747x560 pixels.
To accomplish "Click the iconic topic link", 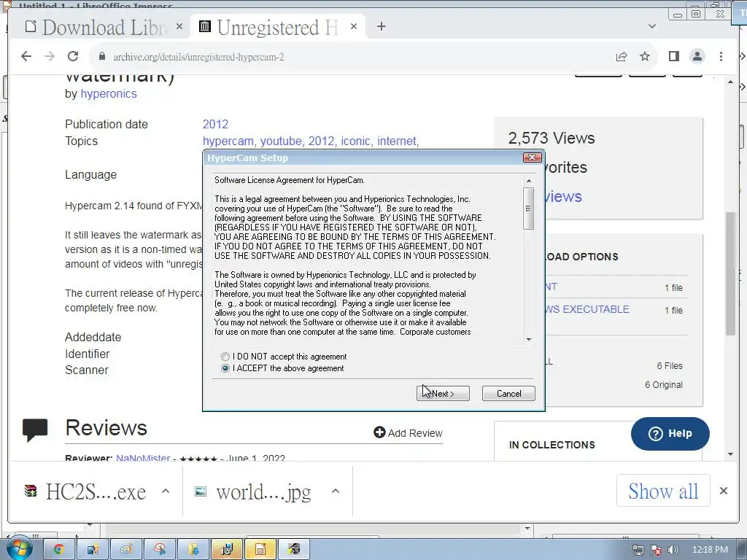I will pos(356,141).
